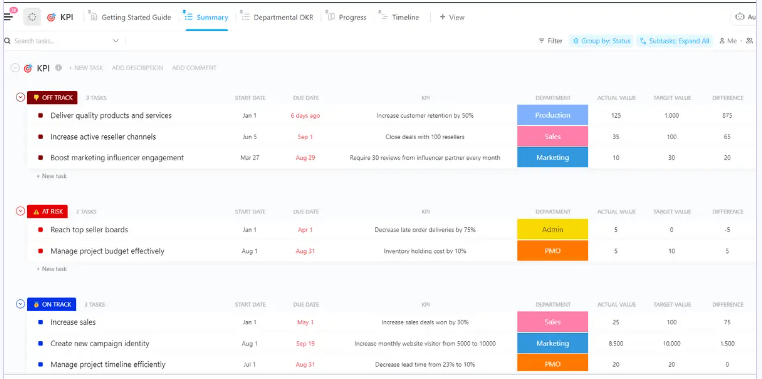Open task Create new campaign identity

click(x=100, y=344)
